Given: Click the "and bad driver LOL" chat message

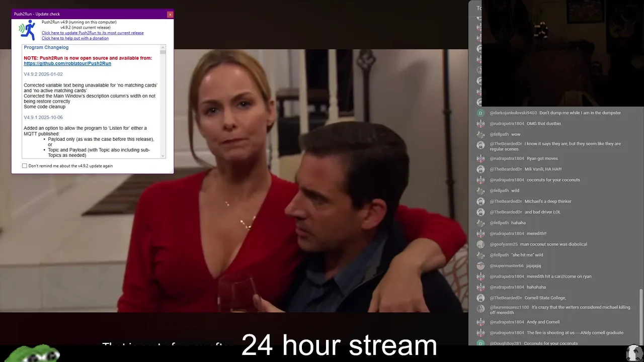Looking at the screenshot, I should (x=543, y=212).
